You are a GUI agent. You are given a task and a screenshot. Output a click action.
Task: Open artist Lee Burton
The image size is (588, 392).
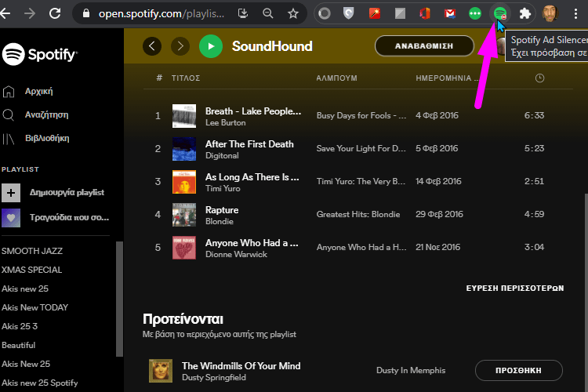(x=225, y=122)
